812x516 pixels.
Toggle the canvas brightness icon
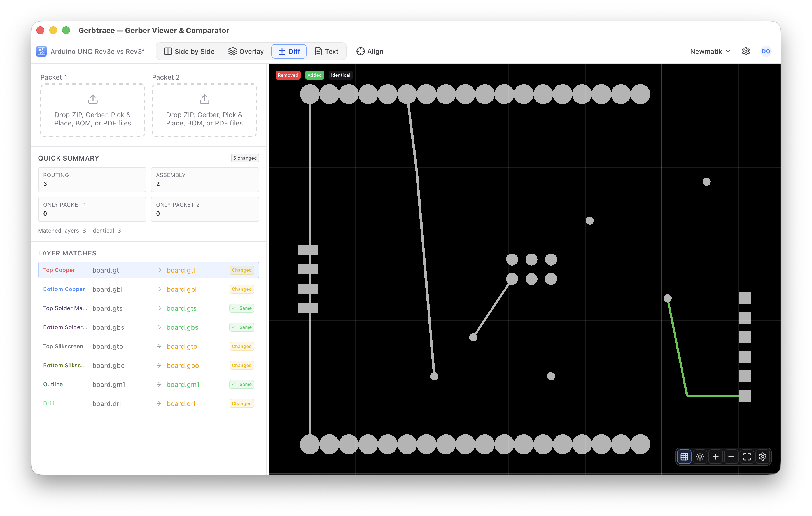point(700,457)
